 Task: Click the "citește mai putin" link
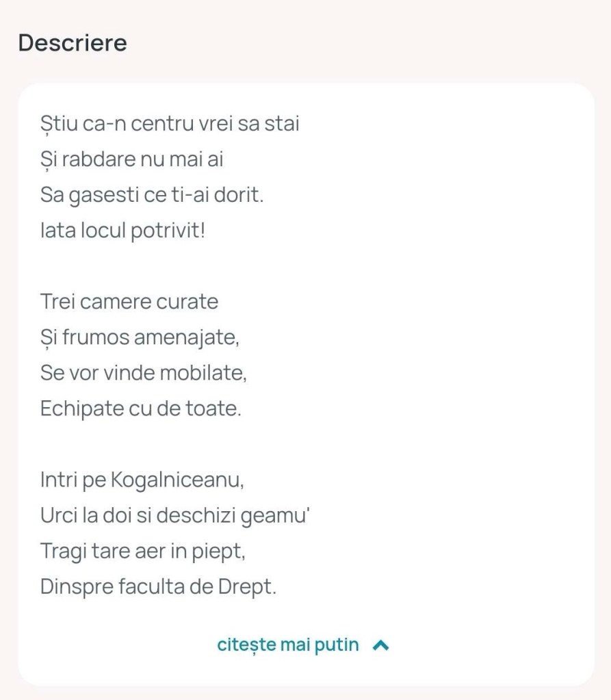point(288,645)
